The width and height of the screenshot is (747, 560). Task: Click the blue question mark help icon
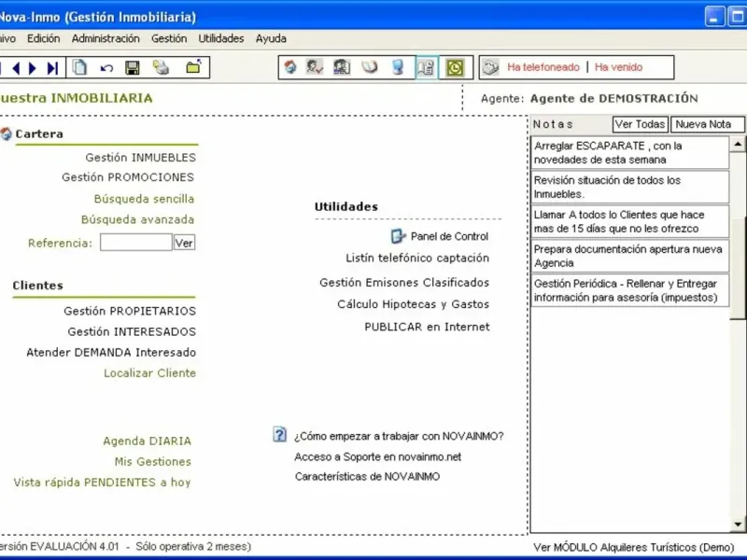click(x=279, y=434)
